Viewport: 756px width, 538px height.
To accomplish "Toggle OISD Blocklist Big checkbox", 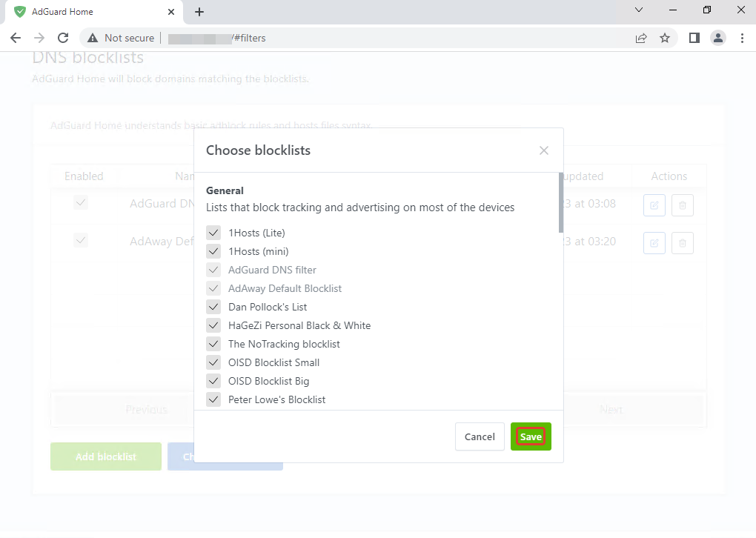I will click(213, 382).
